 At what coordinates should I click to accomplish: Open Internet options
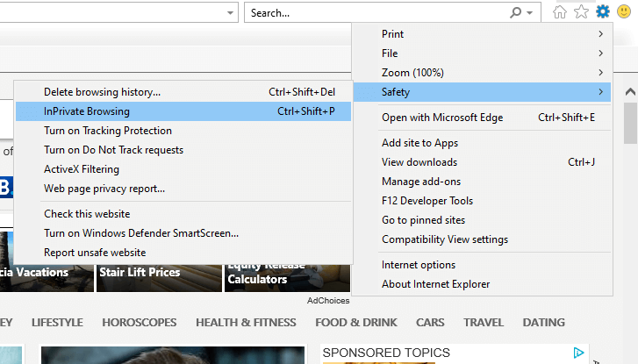pos(419,265)
